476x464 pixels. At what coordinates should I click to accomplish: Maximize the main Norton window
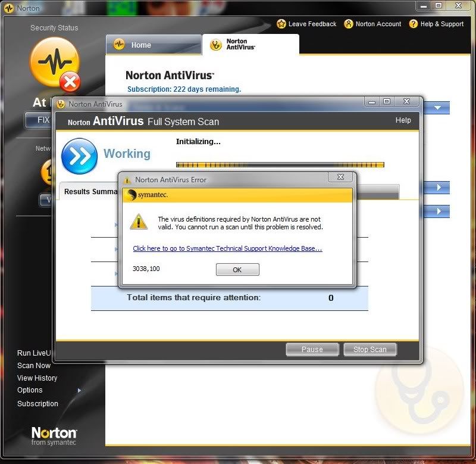pos(439,6)
